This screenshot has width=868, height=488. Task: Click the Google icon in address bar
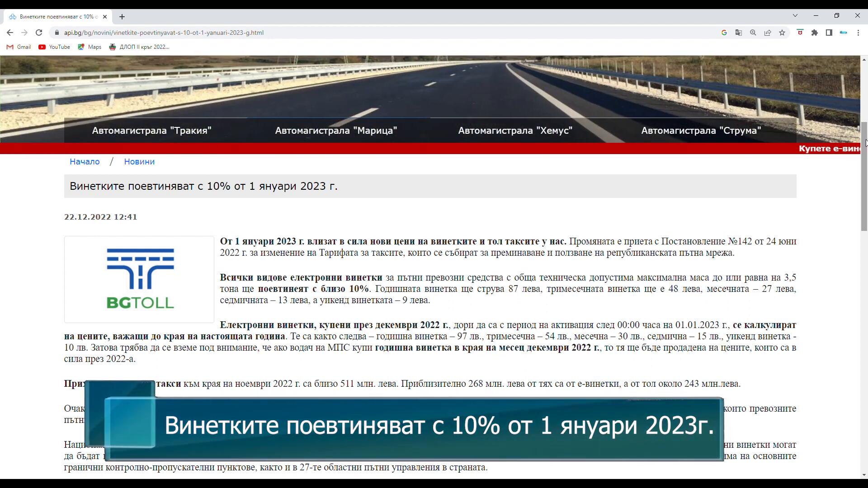(x=724, y=33)
